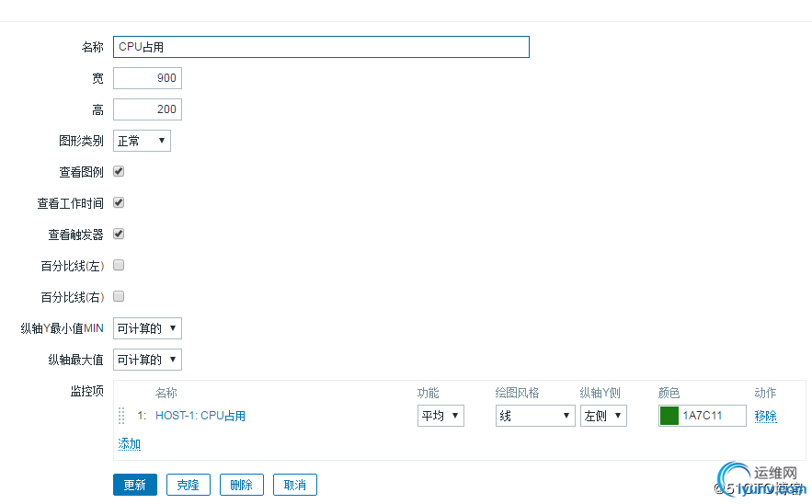Enable the 百分比线(左) checkbox

[119, 265]
